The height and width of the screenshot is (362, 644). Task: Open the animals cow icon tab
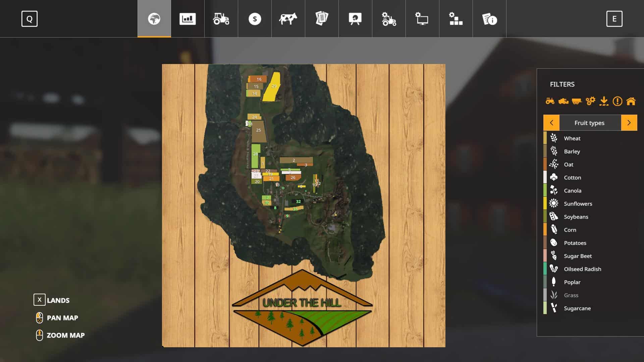(x=288, y=19)
